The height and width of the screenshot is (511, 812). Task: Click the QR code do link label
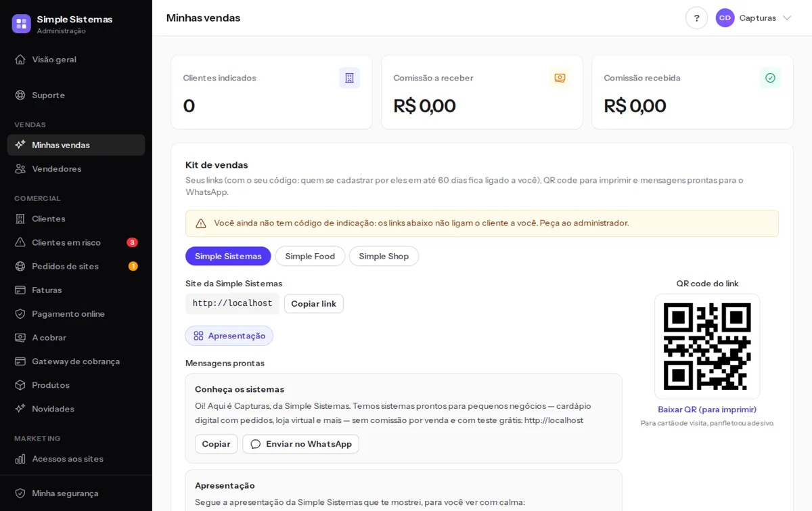[707, 284]
